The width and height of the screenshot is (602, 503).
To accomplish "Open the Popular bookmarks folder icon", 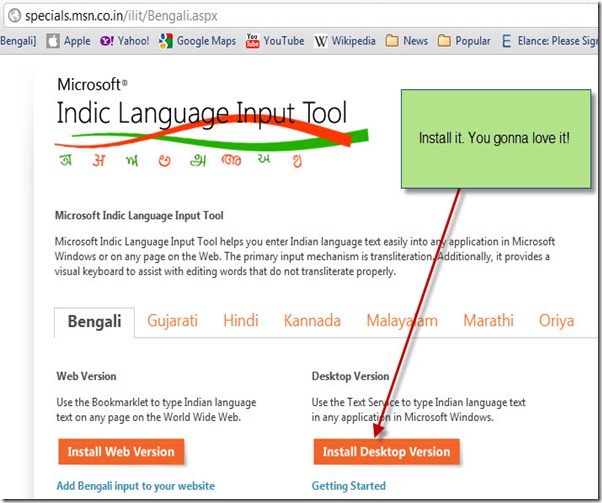I will [x=444, y=40].
